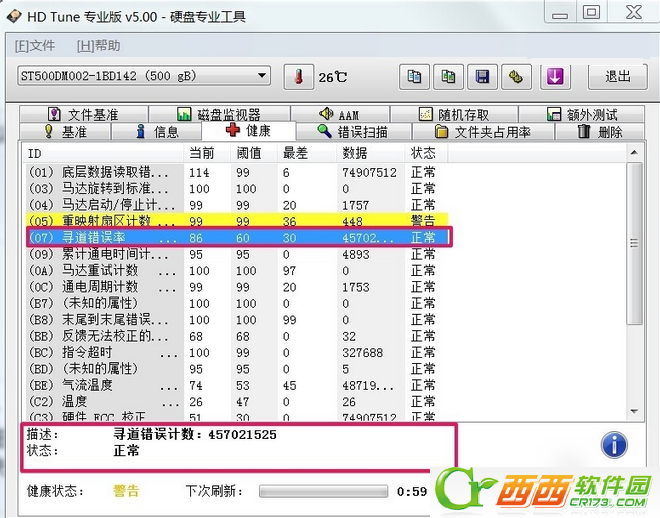The image size is (660, 518).
Task: Click the copy info to clipboard icon
Action: coord(414,77)
